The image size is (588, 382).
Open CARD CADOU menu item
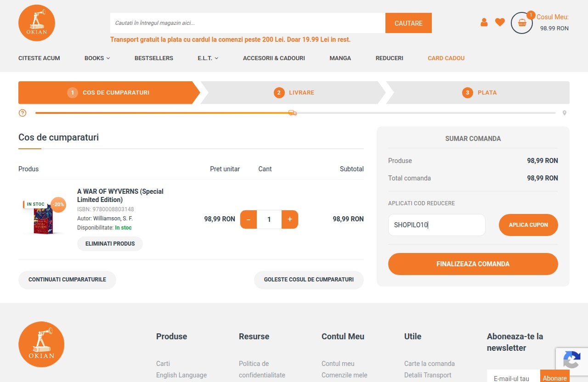[x=446, y=58]
